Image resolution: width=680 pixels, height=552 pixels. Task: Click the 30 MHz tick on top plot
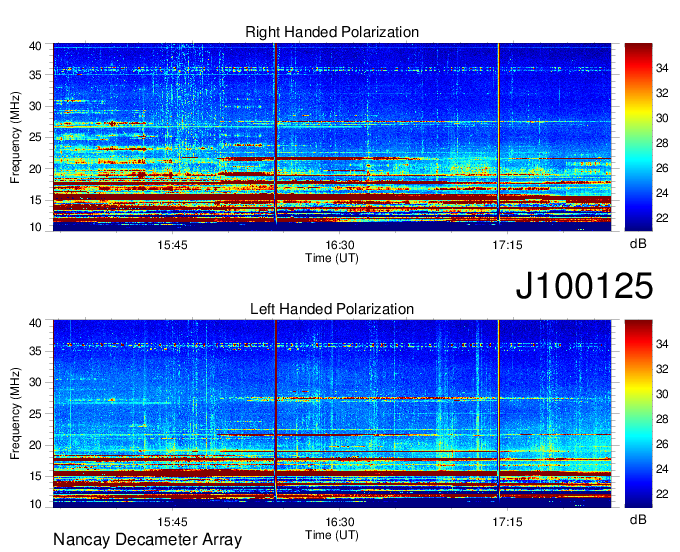tap(35, 106)
